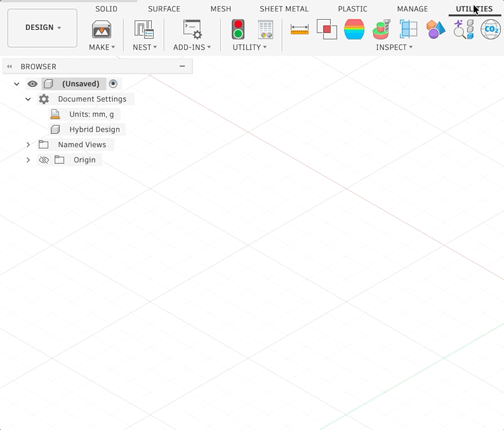
Task: Show the hidden Origin folder
Action: coord(44,160)
